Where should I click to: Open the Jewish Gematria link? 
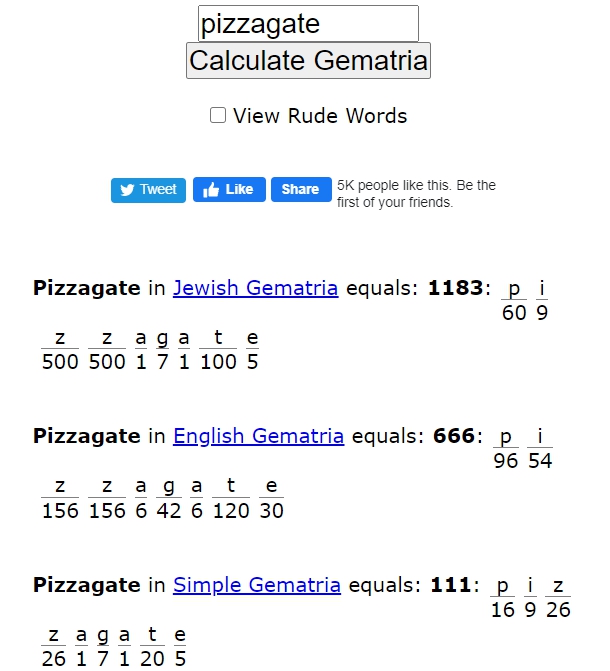tap(256, 288)
